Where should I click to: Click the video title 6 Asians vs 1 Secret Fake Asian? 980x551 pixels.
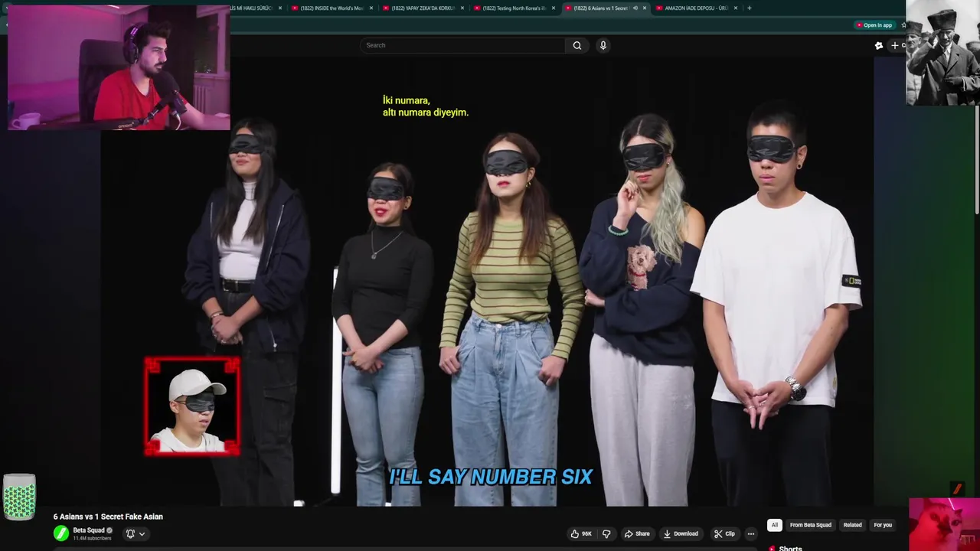click(x=108, y=517)
